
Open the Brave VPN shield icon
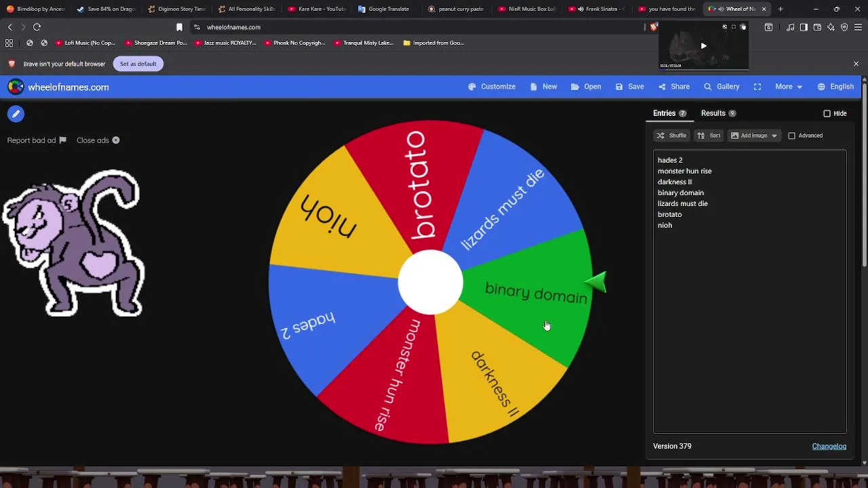coord(844,27)
